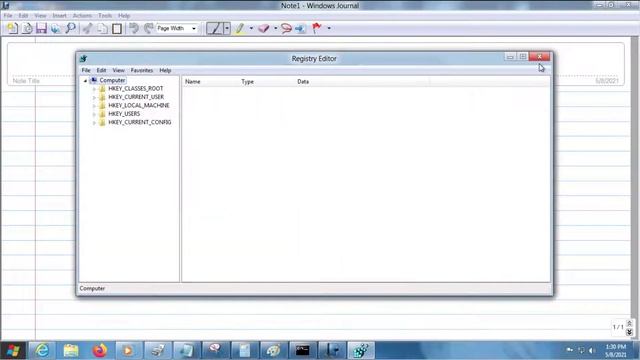Open Command Prompt from taskbar
This screenshot has width=640, height=360.
point(302,351)
